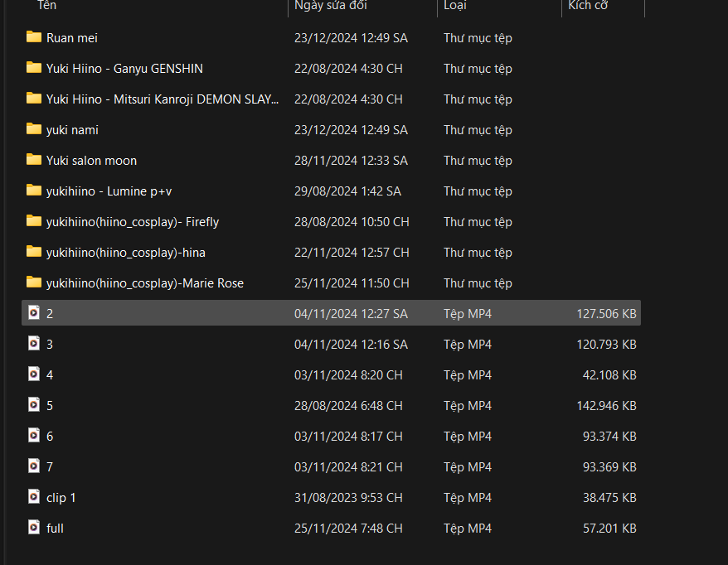Sort by Ngày sửa đổi column header
This screenshot has width=728, height=565.
click(x=329, y=6)
